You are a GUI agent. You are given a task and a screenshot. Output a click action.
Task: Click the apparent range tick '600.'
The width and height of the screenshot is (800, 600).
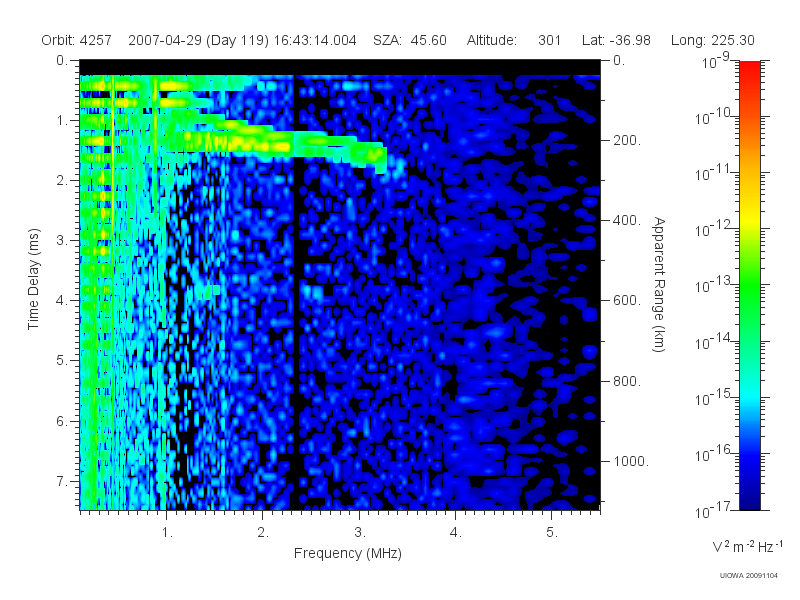(626, 301)
